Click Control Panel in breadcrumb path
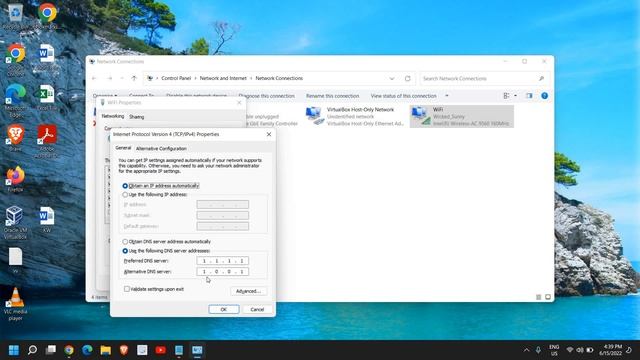Viewport: 640px width, 360px height. coord(176,78)
